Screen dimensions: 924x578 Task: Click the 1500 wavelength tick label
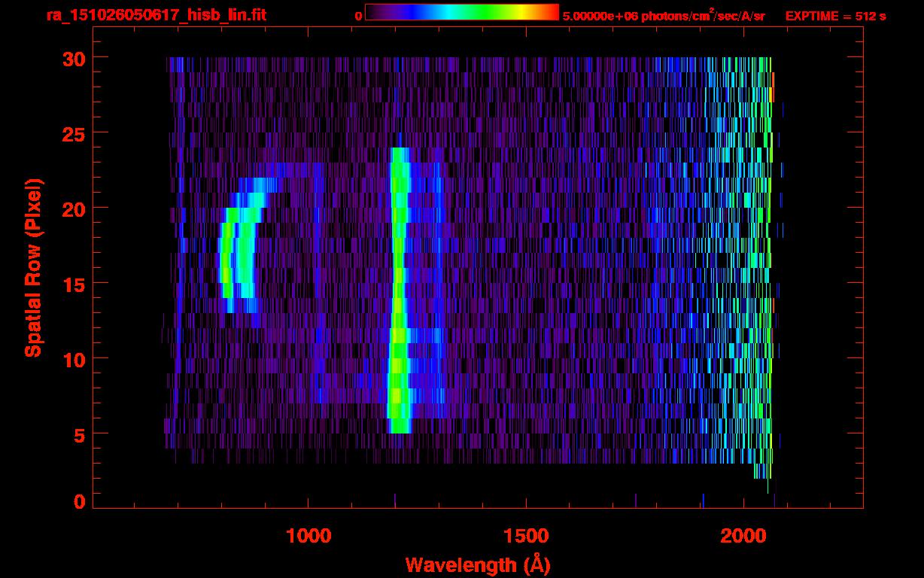tap(525, 536)
